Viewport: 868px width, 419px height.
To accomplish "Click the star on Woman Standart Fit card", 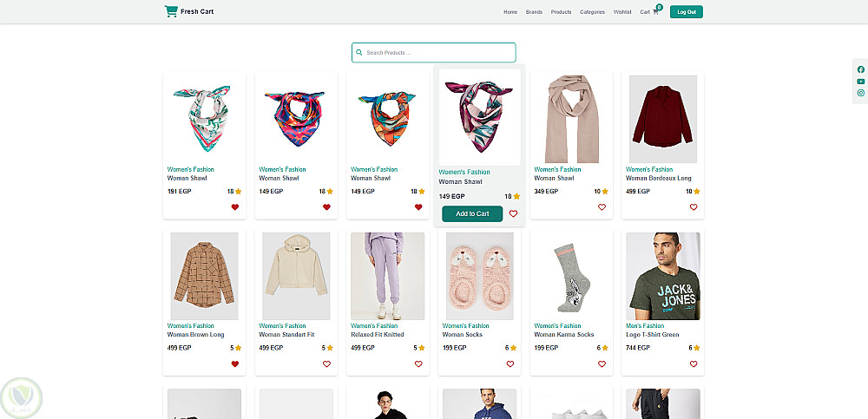I will [x=330, y=348].
